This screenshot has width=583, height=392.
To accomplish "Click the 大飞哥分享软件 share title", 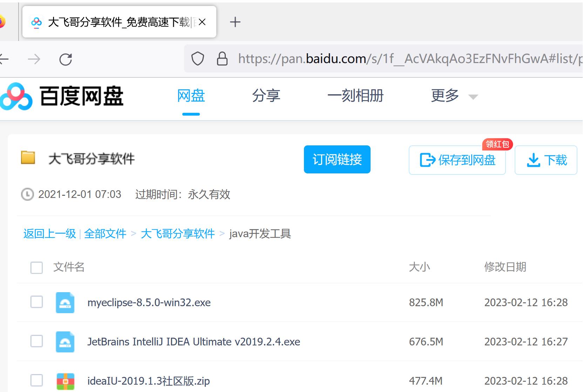I will pyautogui.click(x=91, y=159).
